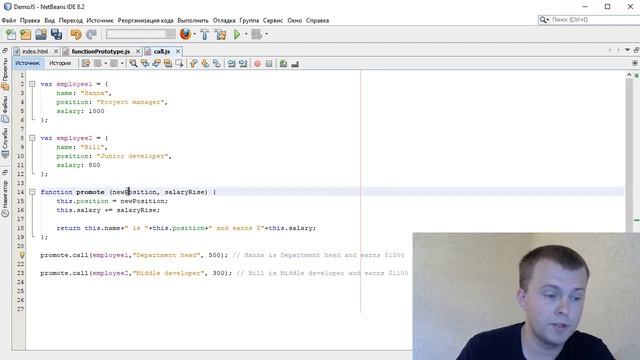Collapse the employee2 object code fold

click(x=32, y=138)
